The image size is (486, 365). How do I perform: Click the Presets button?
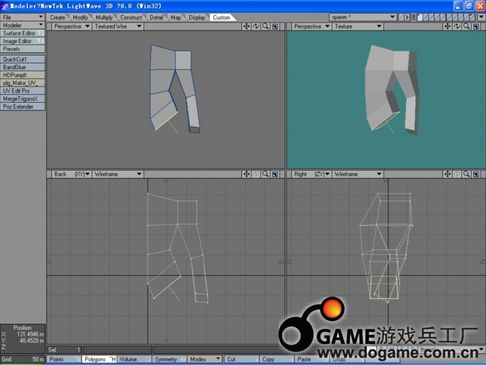point(22,49)
